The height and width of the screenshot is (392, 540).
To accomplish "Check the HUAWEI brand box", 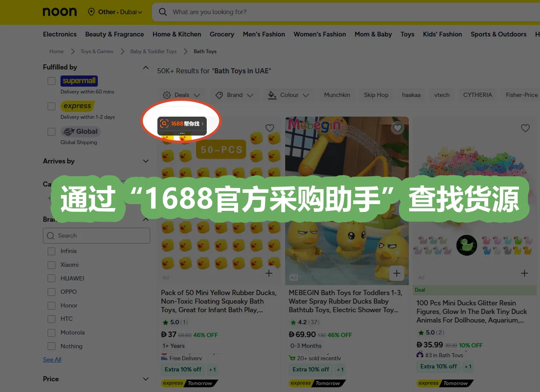I will [51, 279].
